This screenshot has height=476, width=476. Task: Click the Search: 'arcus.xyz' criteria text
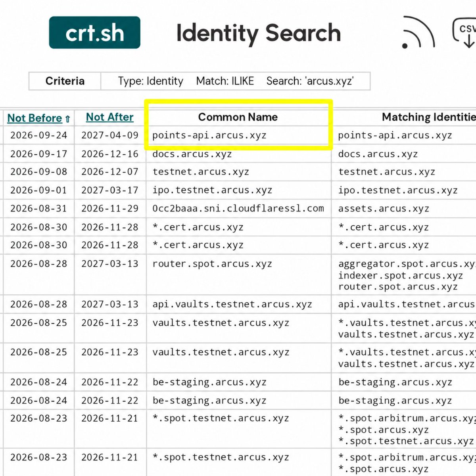310,81
